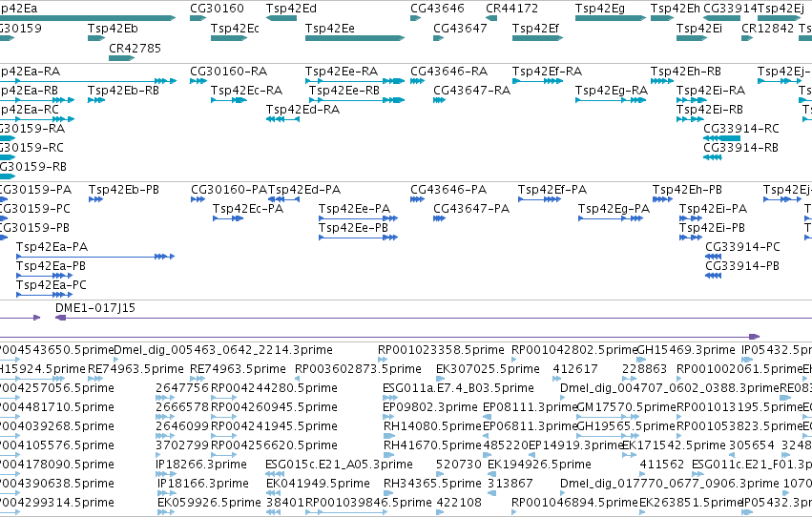Image resolution: width=812 pixels, height=517 pixels.
Task: Select protein CG30160-PA
Action: pyautogui.click(x=229, y=190)
